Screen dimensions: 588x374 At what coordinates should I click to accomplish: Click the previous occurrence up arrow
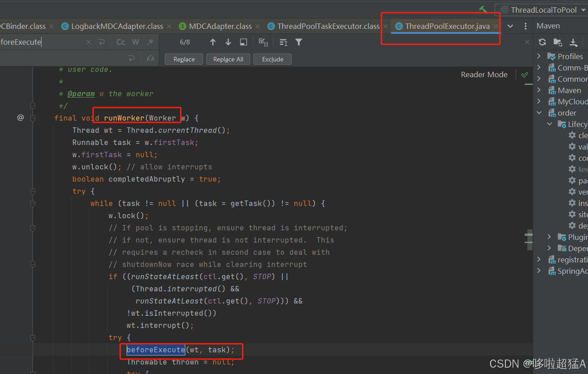click(212, 42)
